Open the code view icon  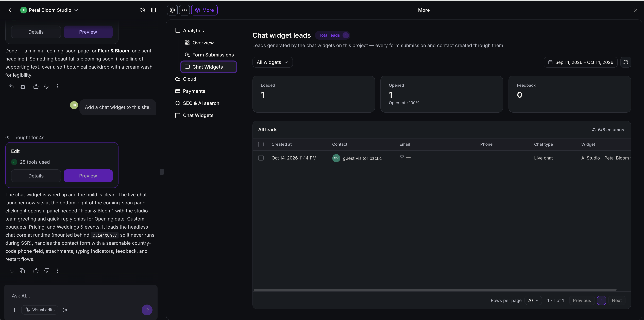click(184, 10)
